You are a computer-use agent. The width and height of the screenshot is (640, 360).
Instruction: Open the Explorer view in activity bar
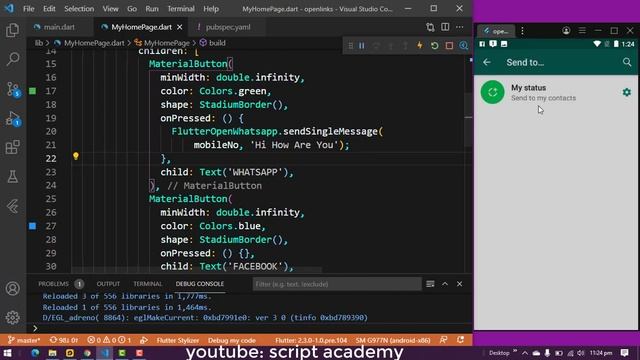coord(13,30)
